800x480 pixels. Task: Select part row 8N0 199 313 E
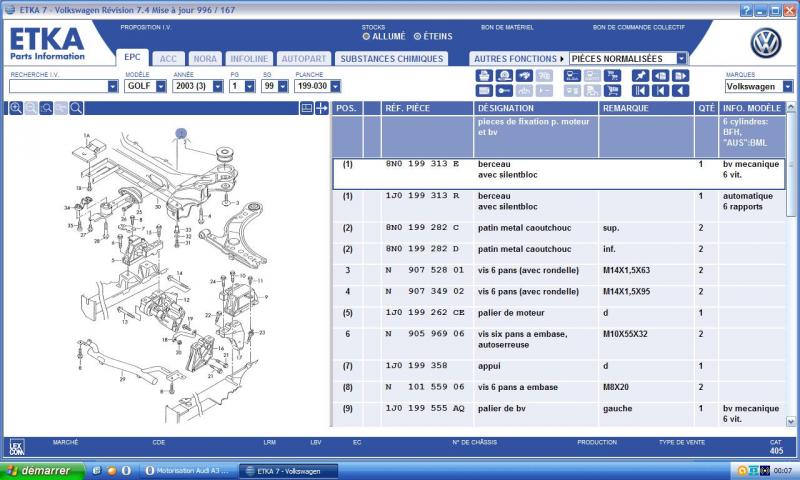tap(559, 174)
